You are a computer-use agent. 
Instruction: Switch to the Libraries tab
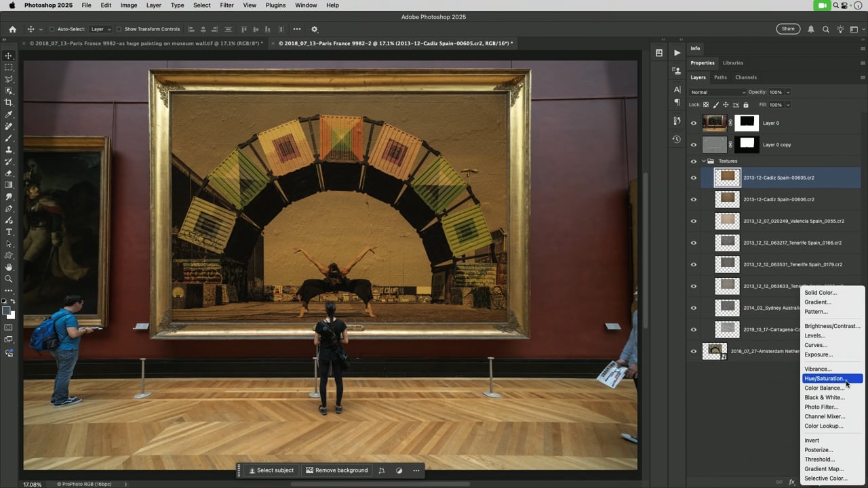click(732, 63)
